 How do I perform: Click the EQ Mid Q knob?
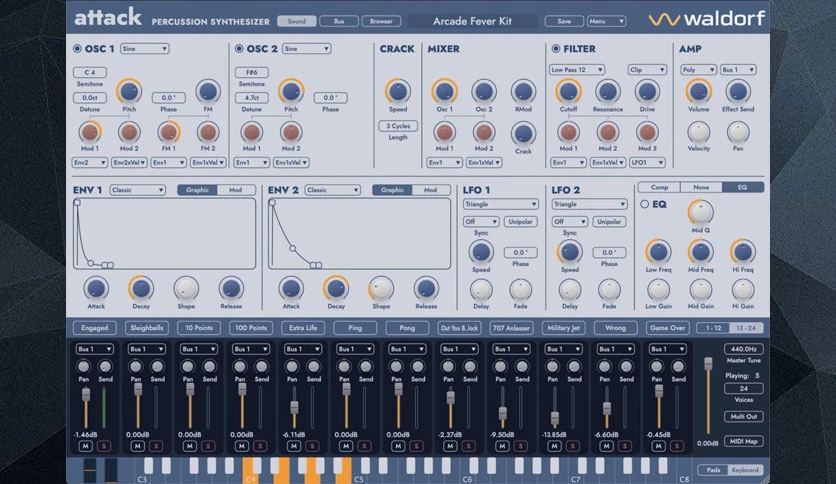(x=701, y=212)
